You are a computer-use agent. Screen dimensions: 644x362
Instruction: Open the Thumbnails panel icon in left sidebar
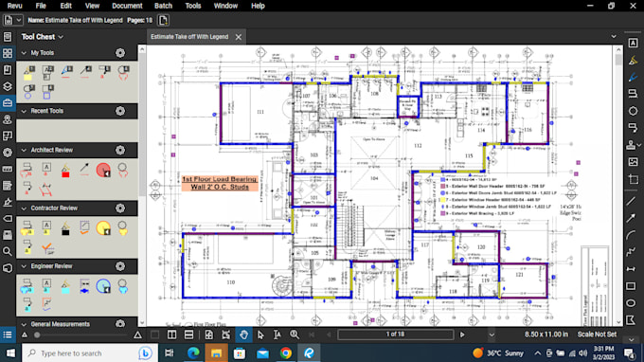8,53
